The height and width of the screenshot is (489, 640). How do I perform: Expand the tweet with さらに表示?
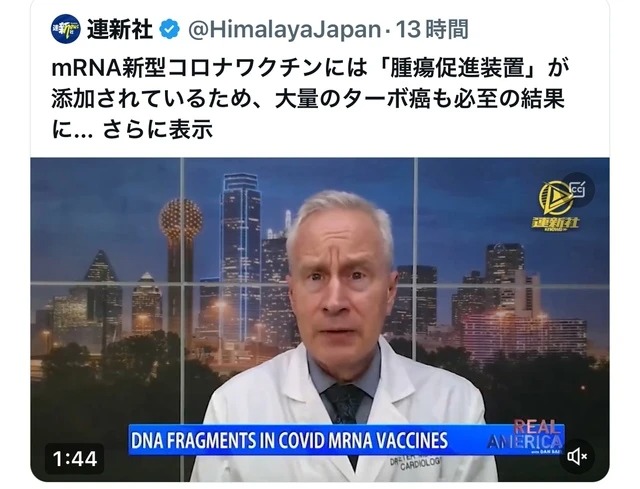(x=158, y=130)
